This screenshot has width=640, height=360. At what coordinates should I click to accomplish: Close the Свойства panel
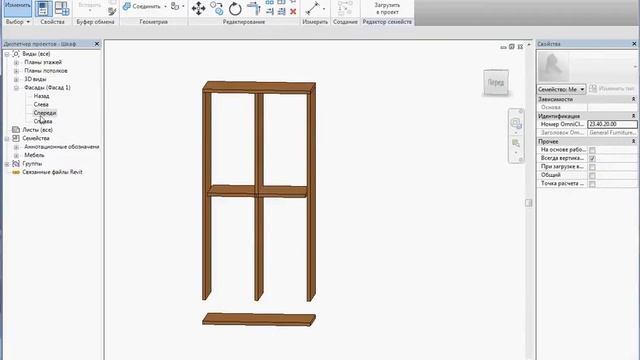click(x=634, y=44)
